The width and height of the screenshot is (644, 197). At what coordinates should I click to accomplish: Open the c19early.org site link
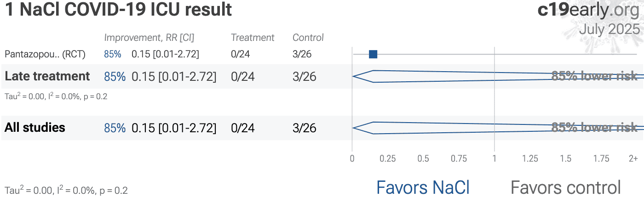[588, 10]
